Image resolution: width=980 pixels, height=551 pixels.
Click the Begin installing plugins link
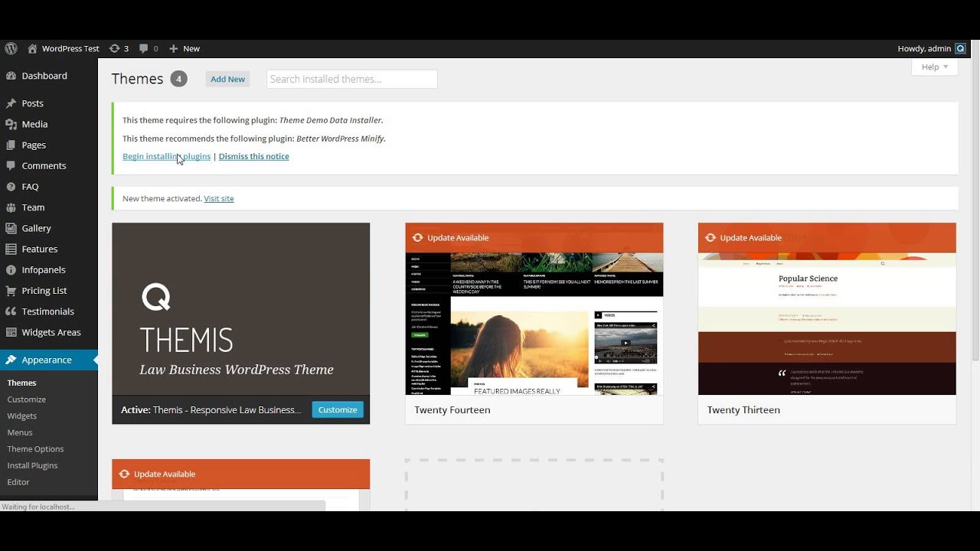(x=166, y=156)
